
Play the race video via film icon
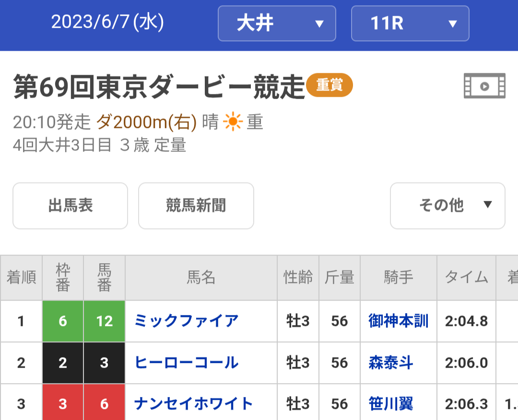click(484, 86)
